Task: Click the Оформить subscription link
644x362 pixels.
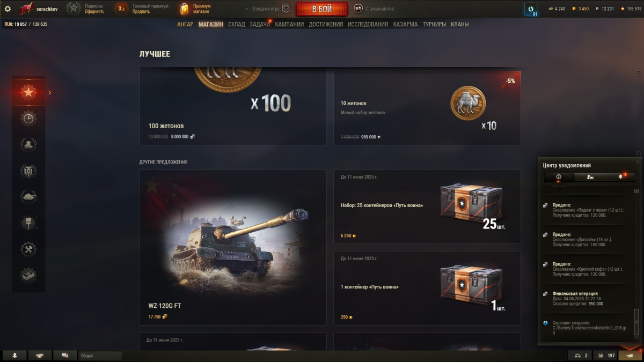Action: click(x=94, y=11)
